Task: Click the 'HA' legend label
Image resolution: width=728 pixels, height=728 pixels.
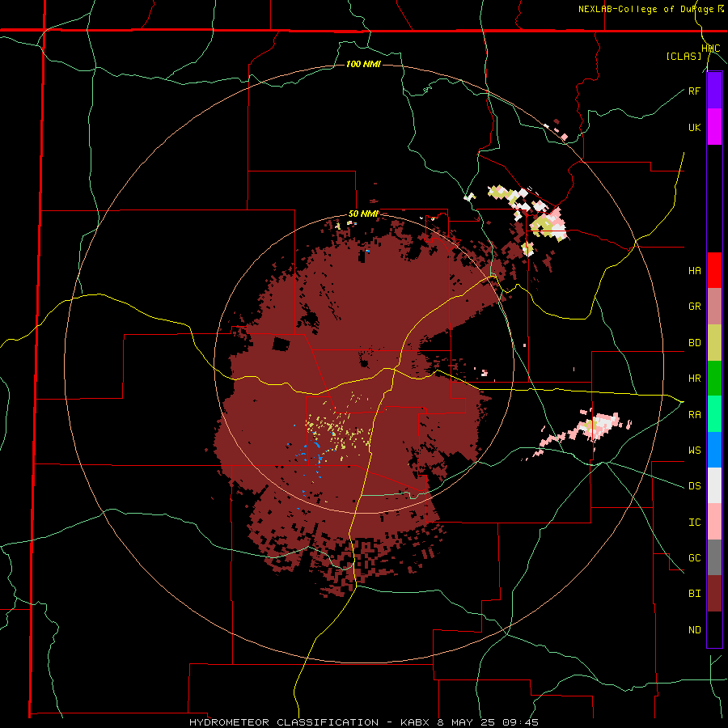Action: [x=694, y=271]
